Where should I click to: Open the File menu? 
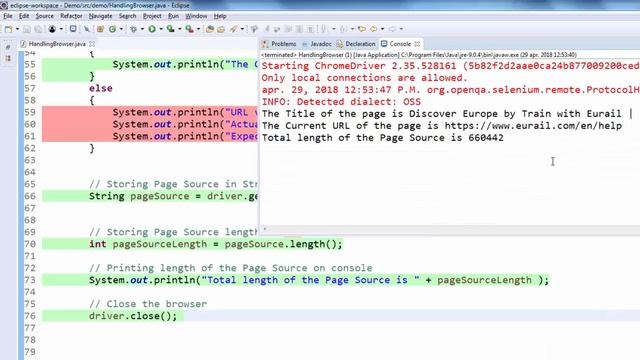point(8,16)
